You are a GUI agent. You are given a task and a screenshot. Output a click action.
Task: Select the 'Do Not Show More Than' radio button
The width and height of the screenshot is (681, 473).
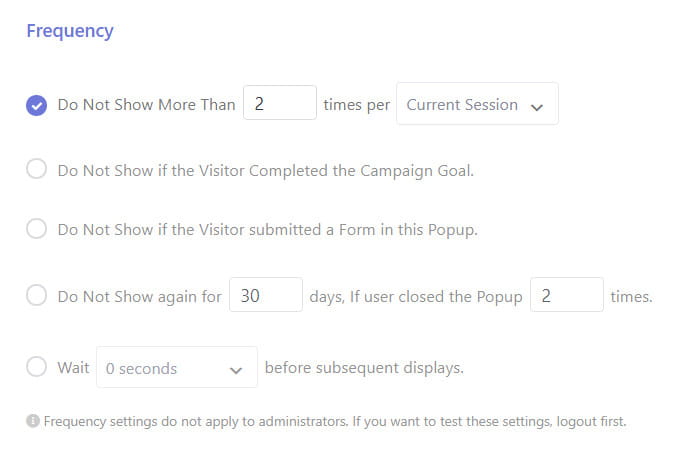(x=36, y=105)
